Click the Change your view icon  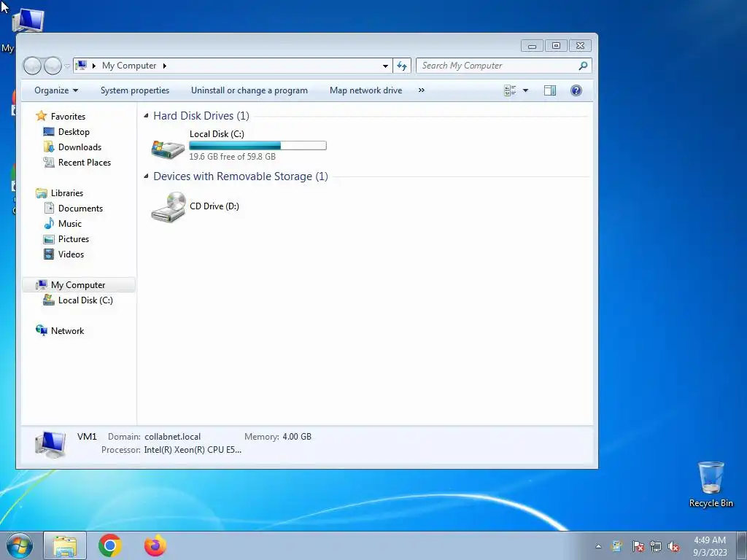(510, 90)
